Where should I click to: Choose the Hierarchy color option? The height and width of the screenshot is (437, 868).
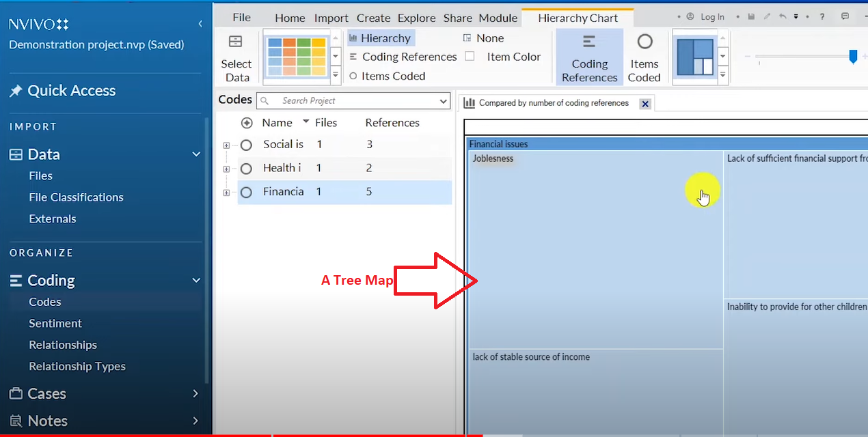coord(380,38)
